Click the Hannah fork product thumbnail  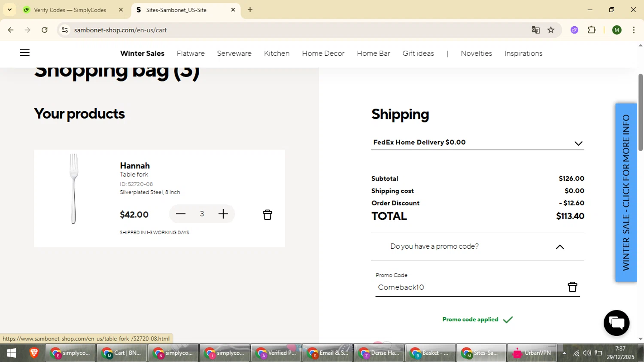[x=74, y=189]
